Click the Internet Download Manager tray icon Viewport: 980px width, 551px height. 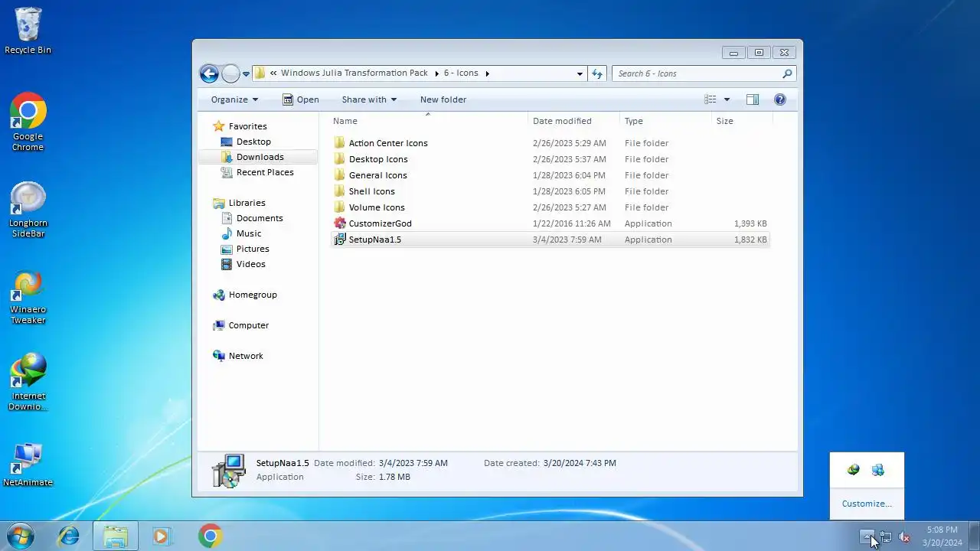pos(854,470)
